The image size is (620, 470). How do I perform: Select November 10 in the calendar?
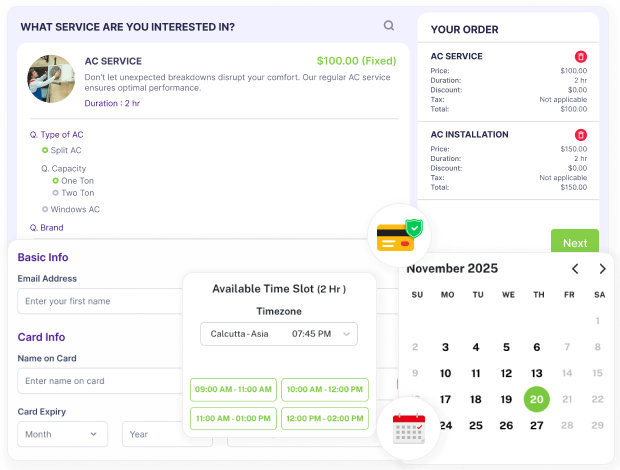(445, 373)
